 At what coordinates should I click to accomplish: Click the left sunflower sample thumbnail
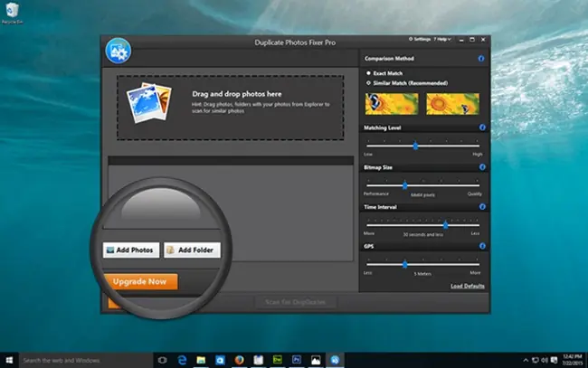(392, 104)
